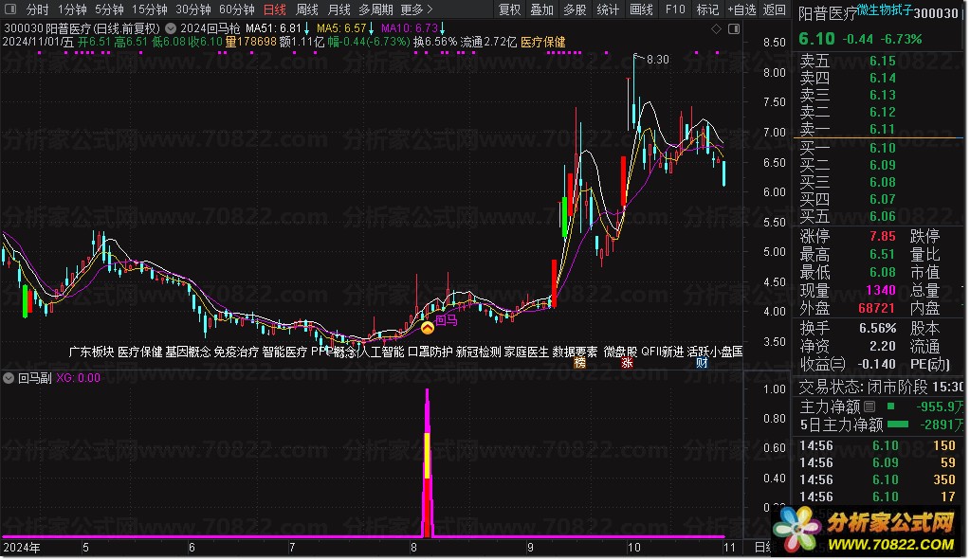Switch to 分时 intraday view
Image resolution: width=970 pixels, height=560 pixels.
tap(38, 9)
